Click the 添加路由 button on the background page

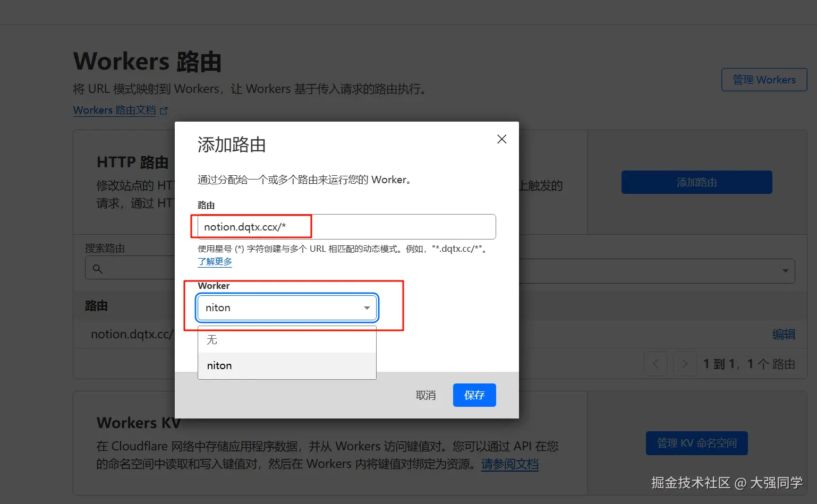[696, 182]
